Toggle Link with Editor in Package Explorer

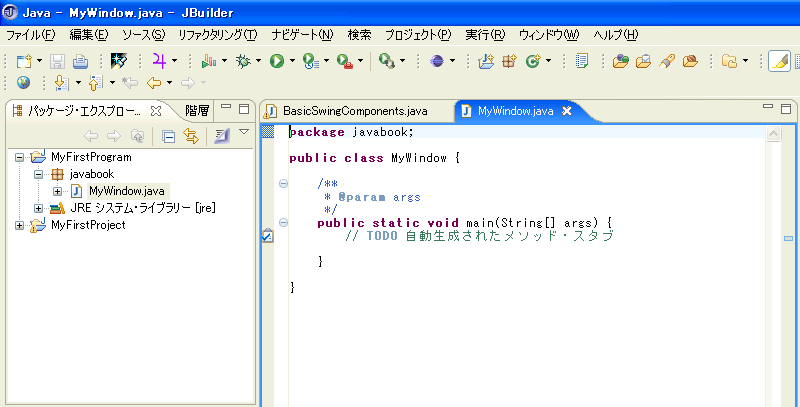pyautogui.click(x=190, y=137)
